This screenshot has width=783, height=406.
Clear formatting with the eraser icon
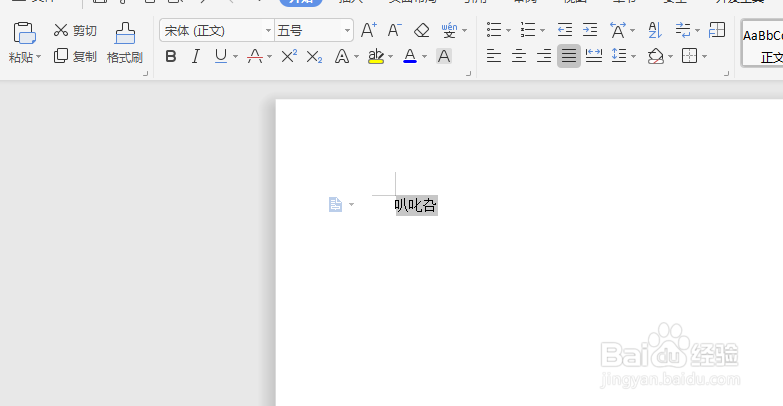click(x=421, y=30)
